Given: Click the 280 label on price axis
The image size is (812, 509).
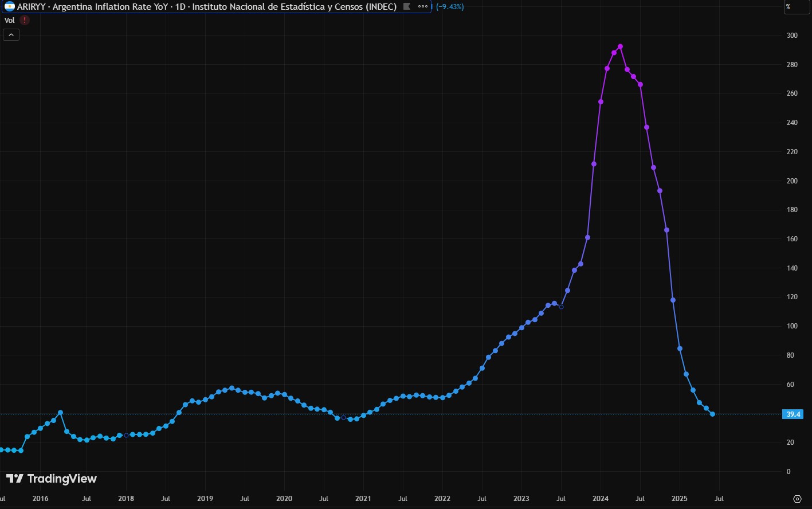Looking at the screenshot, I should click(x=792, y=65).
